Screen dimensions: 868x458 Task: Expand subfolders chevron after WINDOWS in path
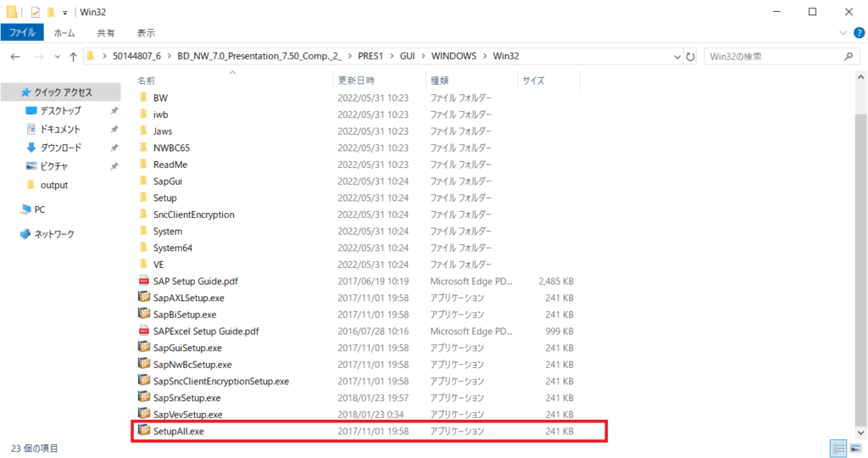(485, 56)
